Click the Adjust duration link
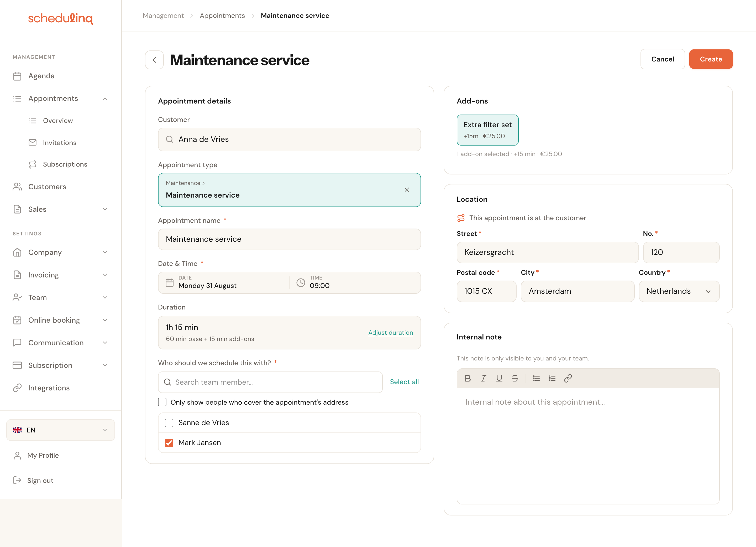Screen dimensions: 756x547 tap(391, 333)
